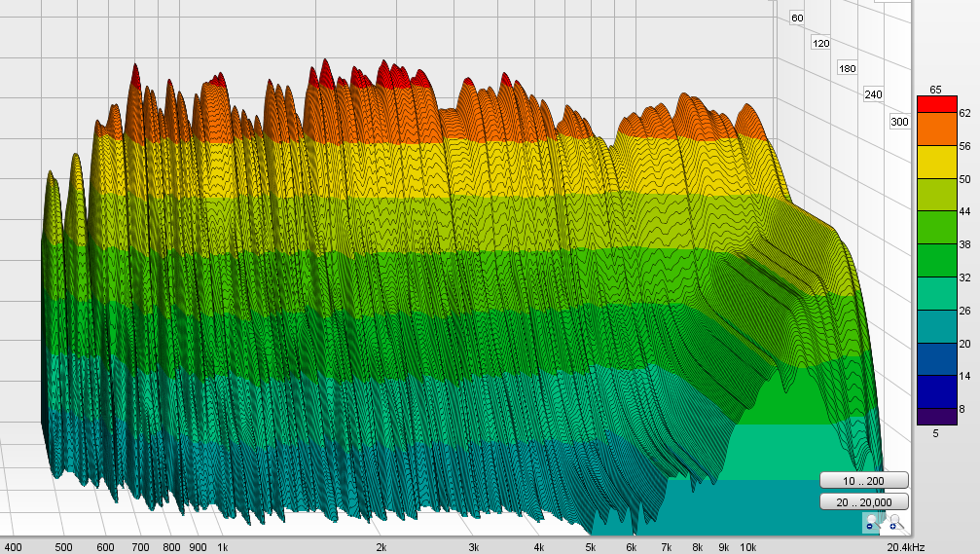Click the 500 frequency axis label
The image size is (980, 554).
[63, 547]
